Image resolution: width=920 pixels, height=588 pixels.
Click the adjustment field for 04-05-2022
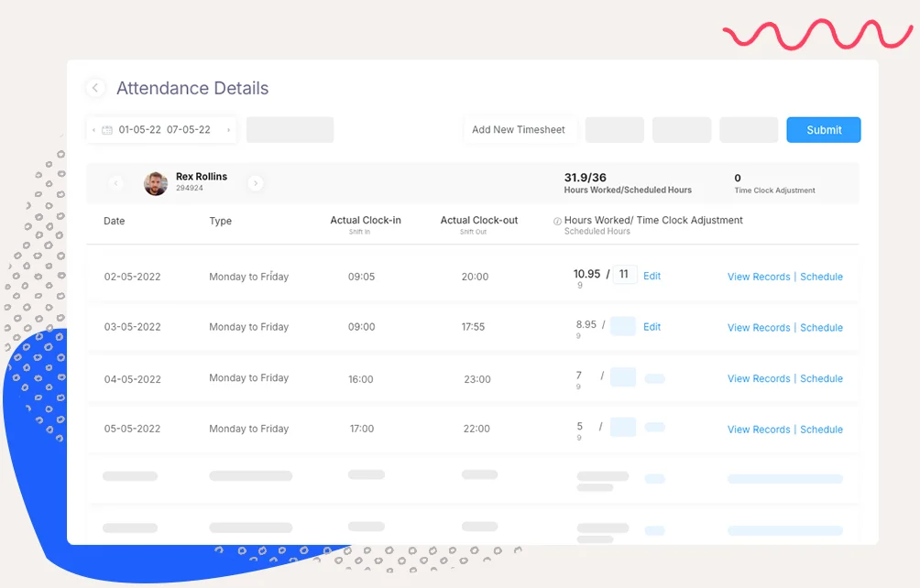point(623,377)
